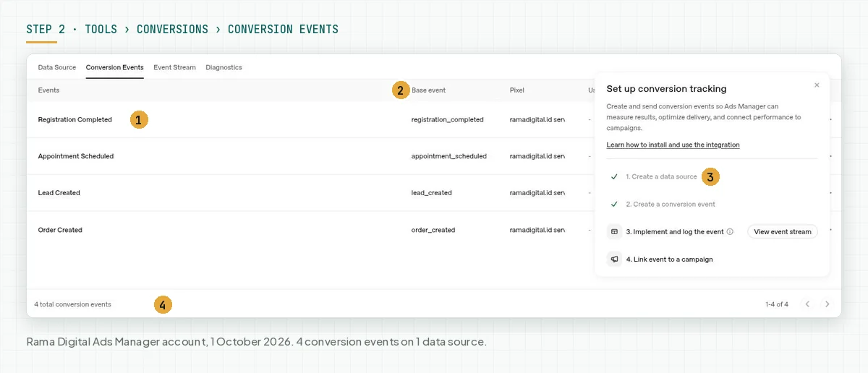Screen dimensions: 868x373
Task: Select the Registration Completed event
Action: pyautogui.click(x=75, y=119)
